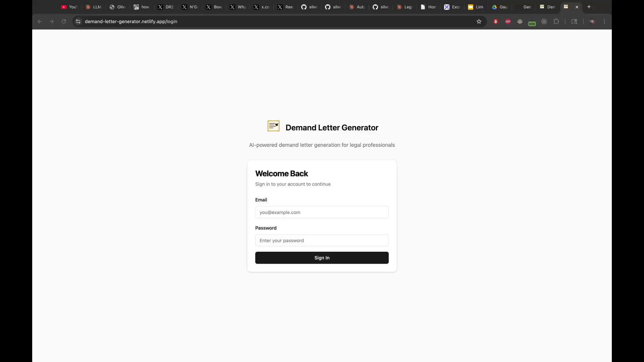The height and width of the screenshot is (362, 644).
Task: Open the browser profile avatar
Action: [592, 21]
